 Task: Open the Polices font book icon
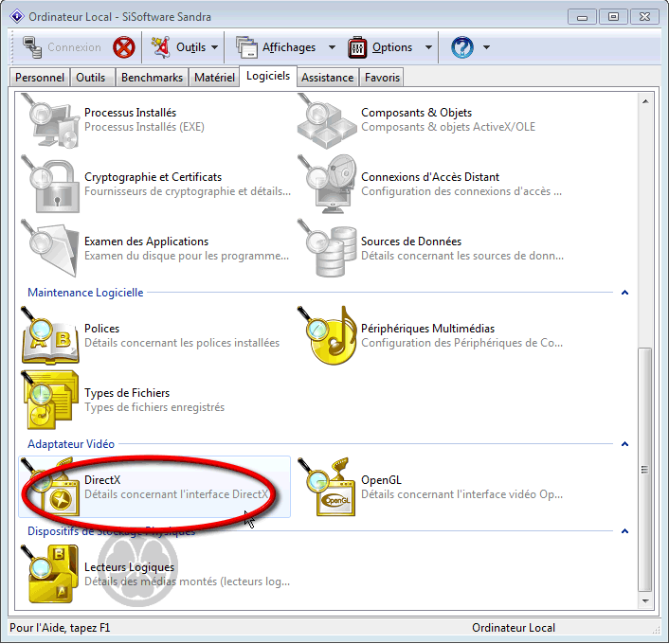click(50, 335)
